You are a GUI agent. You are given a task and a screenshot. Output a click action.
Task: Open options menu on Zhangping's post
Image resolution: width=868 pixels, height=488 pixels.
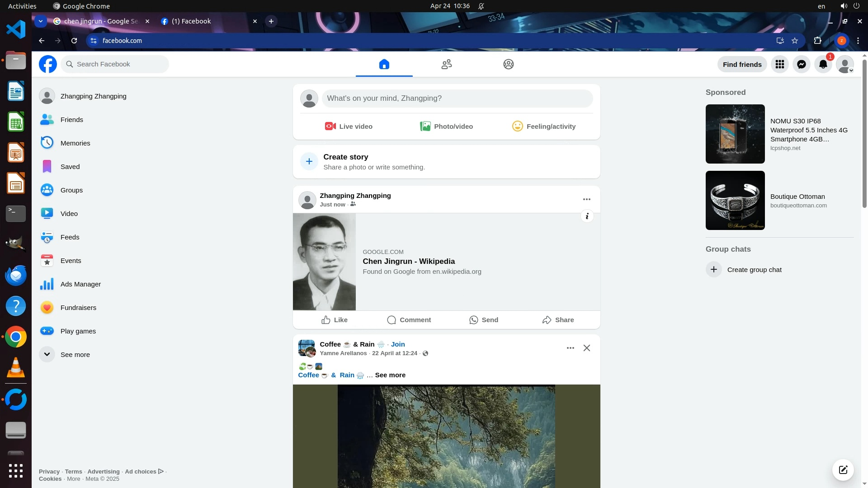click(x=586, y=199)
